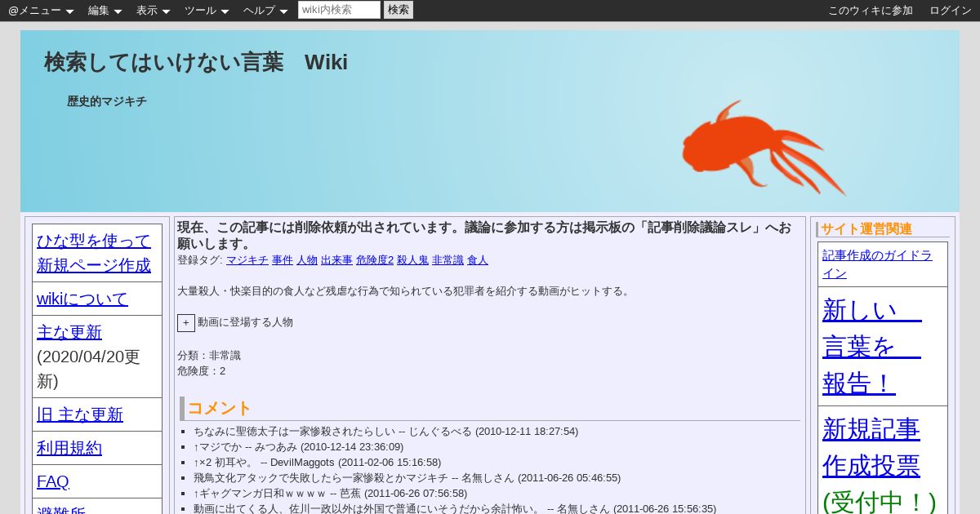This screenshot has height=514, width=980.
Task: Open 記事作成のガイドライン link in right sidebar
Action: (x=877, y=264)
